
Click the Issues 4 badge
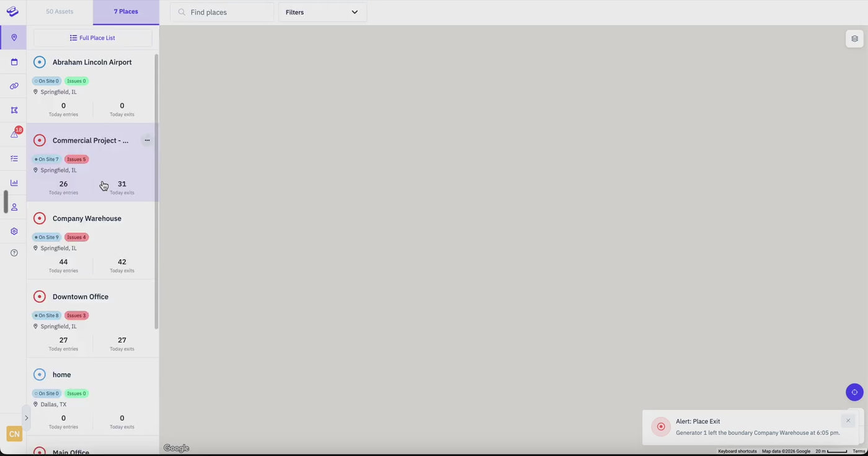(x=76, y=237)
